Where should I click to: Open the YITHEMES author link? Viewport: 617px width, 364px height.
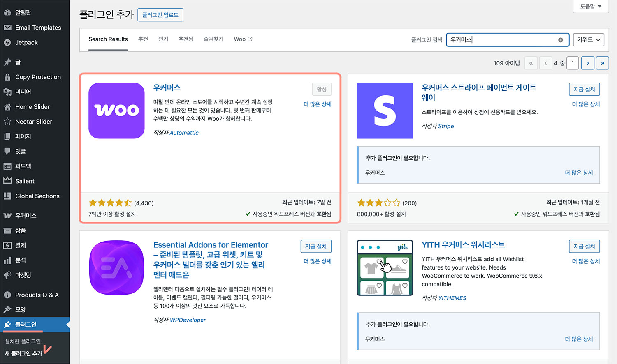(452, 298)
